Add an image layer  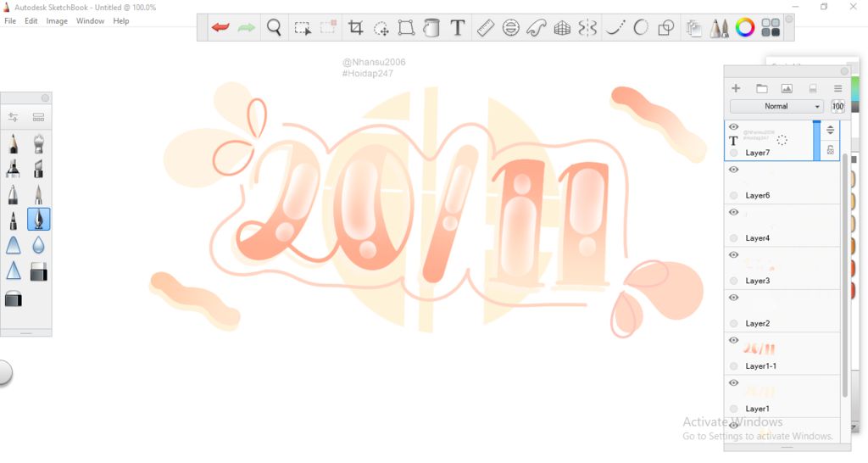click(787, 88)
